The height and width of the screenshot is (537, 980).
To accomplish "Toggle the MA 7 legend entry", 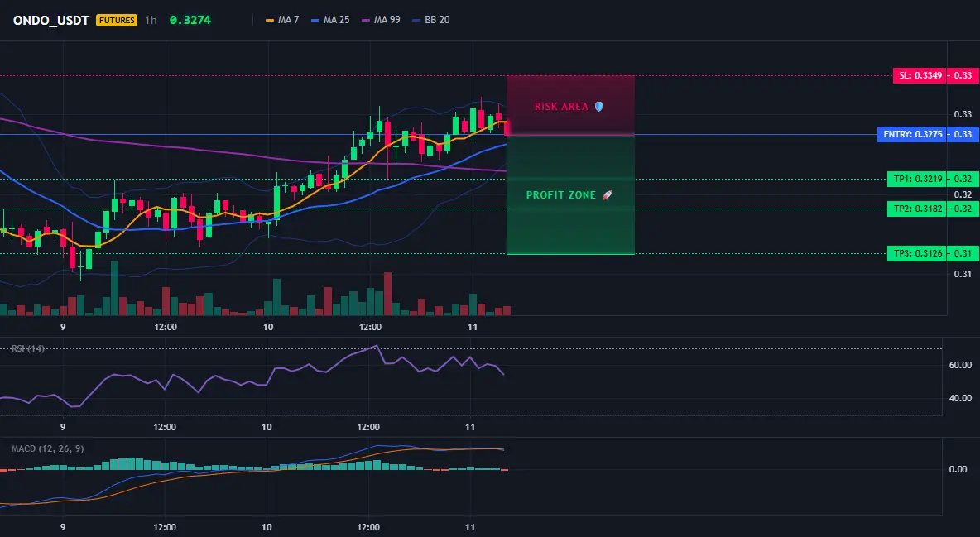I will tap(282, 20).
